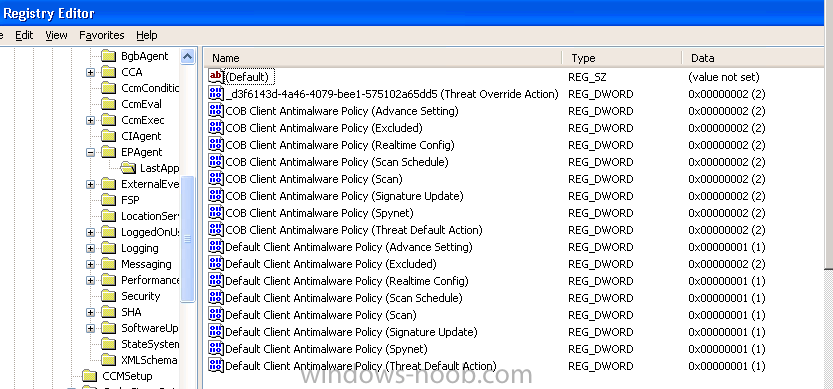The image size is (833, 389).
Task: Click DWORD icon for Default policy (Excluded)
Action: point(216,264)
